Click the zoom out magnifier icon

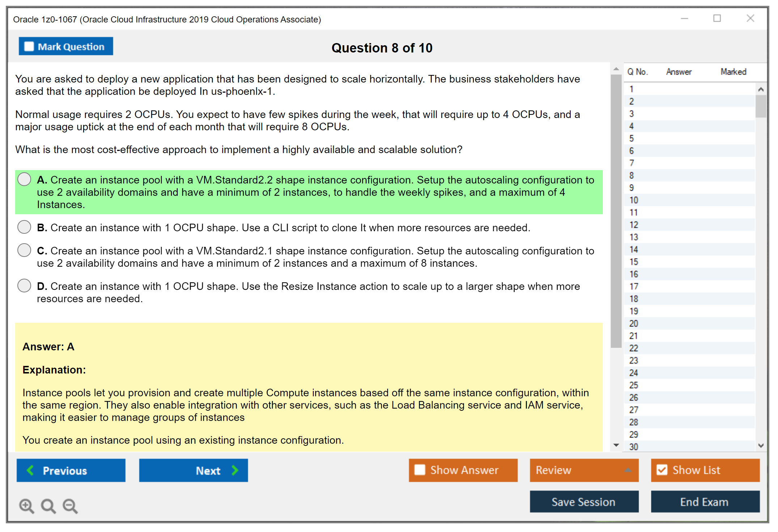(x=70, y=506)
